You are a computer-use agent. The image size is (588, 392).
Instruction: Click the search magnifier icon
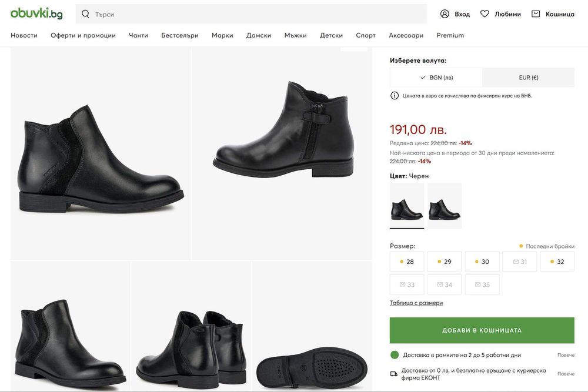tap(86, 14)
